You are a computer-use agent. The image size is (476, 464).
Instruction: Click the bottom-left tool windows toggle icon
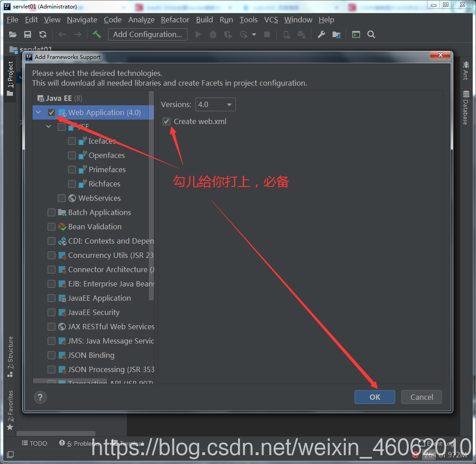[10, 455]
